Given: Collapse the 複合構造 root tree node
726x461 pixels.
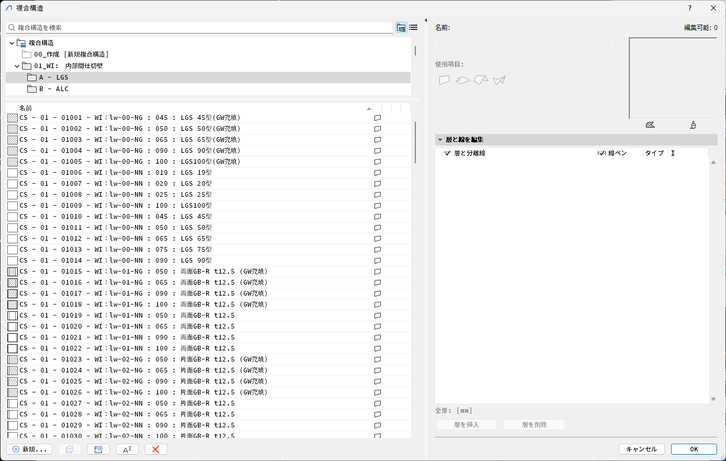Looking at the screenshot, I should [x=12, y=43].
